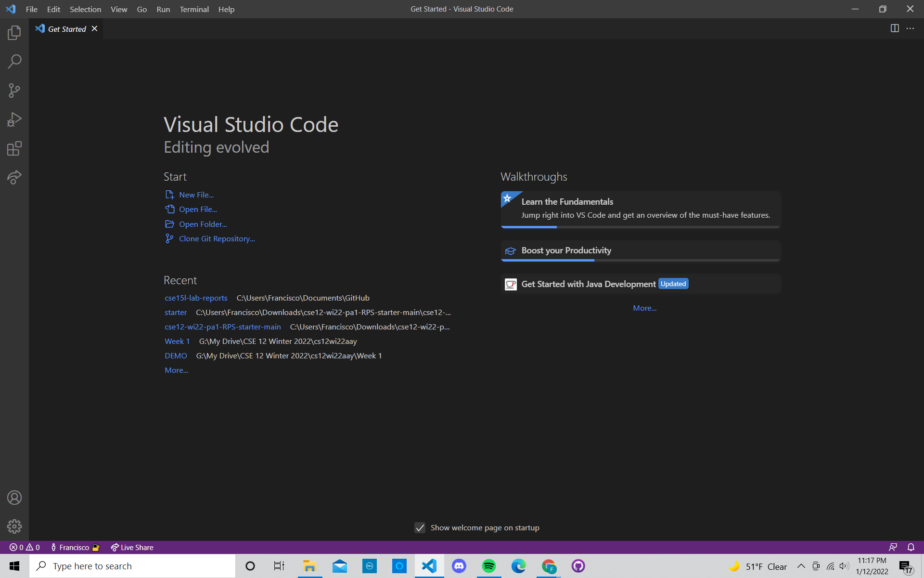Click the notifications bell in status bar
924x578 pixels.
tap(911, 547)
